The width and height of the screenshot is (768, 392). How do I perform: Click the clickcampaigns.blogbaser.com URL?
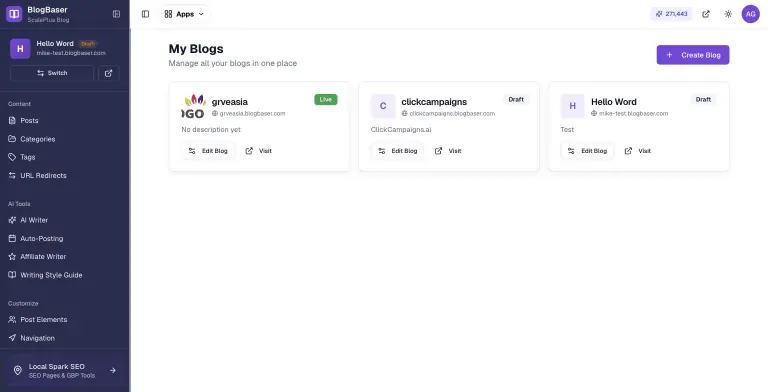tap(452, 113)
